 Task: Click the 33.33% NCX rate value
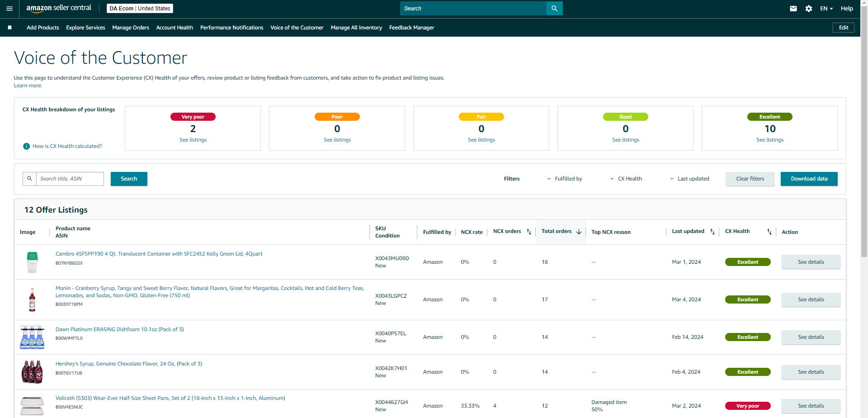tap(470, 406)
